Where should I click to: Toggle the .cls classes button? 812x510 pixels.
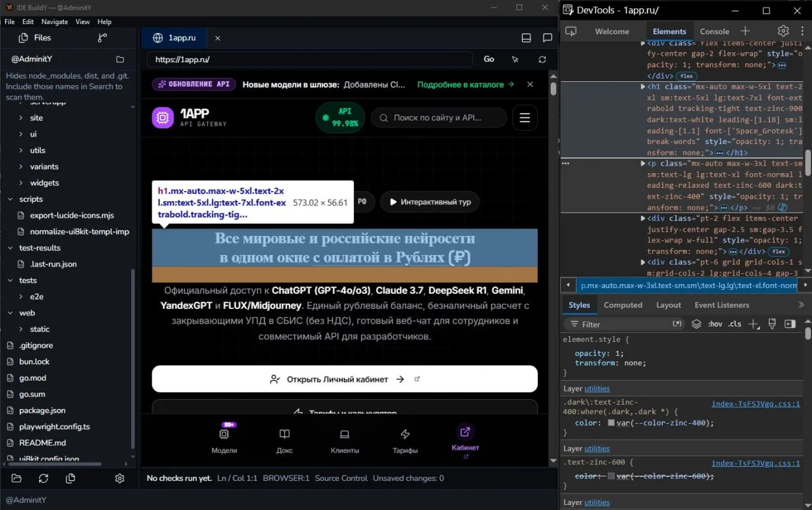735,324
